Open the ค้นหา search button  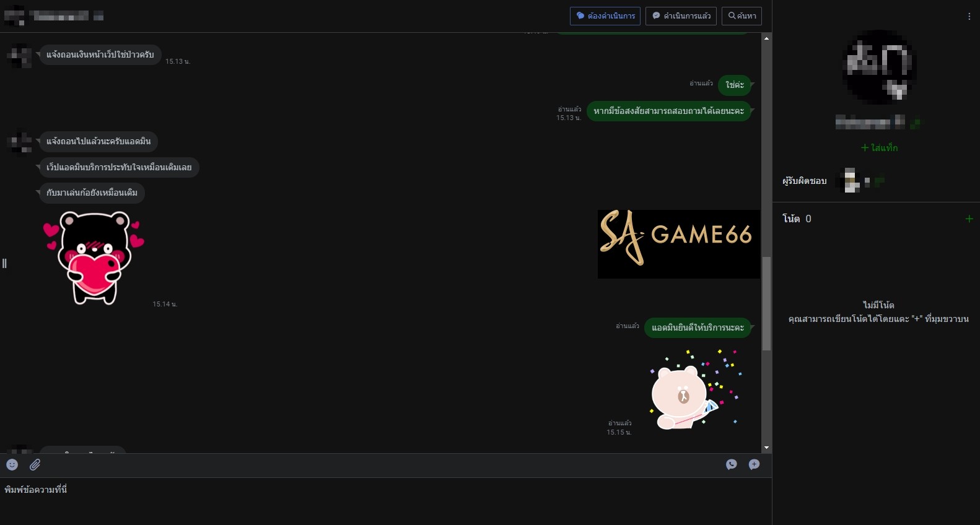pos(742,16)
